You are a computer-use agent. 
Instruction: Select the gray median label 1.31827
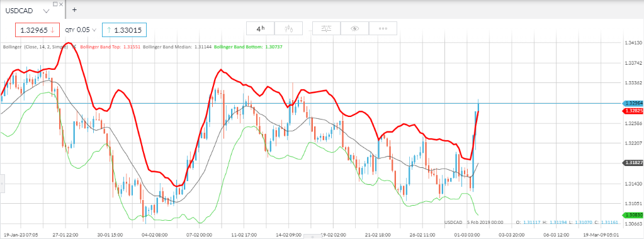[x=633, y=163]
